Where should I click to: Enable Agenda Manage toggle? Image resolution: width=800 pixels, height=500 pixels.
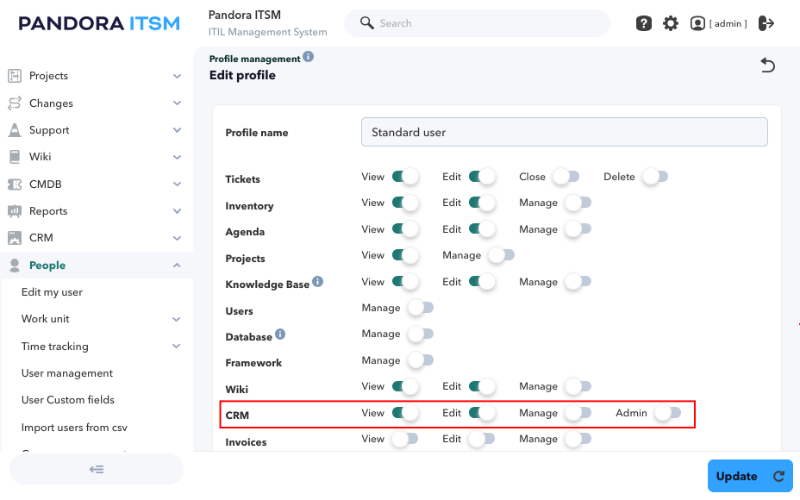tap(578, 229)
